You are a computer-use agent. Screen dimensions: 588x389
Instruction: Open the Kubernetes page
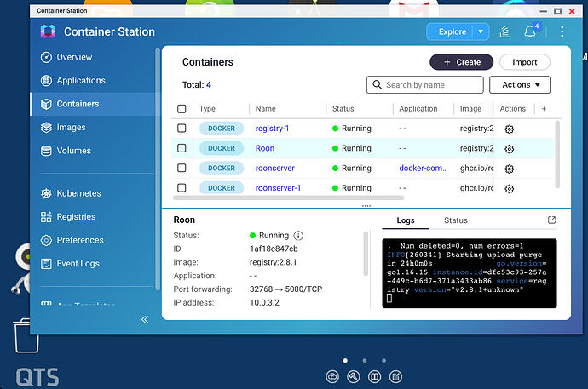[x=71, y=193]
